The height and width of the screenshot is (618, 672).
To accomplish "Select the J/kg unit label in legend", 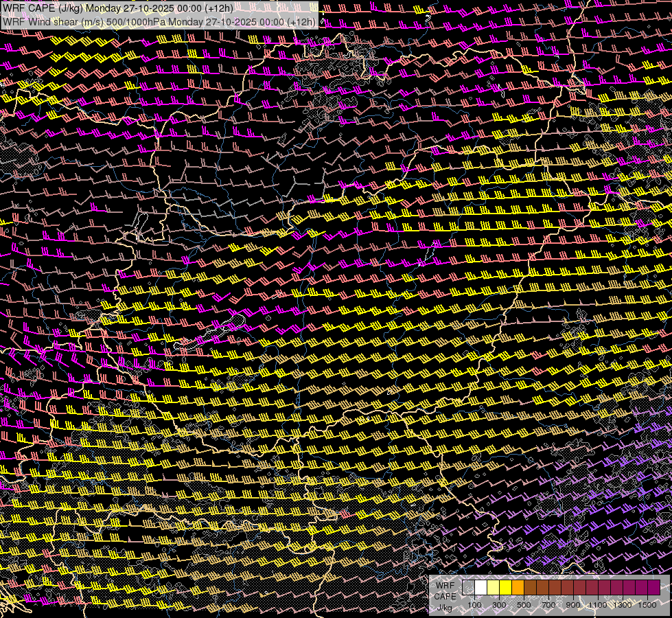I will click(x=445, y=606).
